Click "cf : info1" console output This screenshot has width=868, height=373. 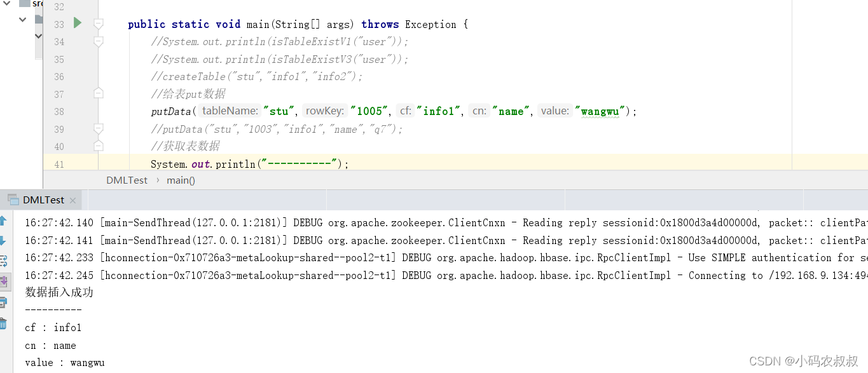coord(53,328)
